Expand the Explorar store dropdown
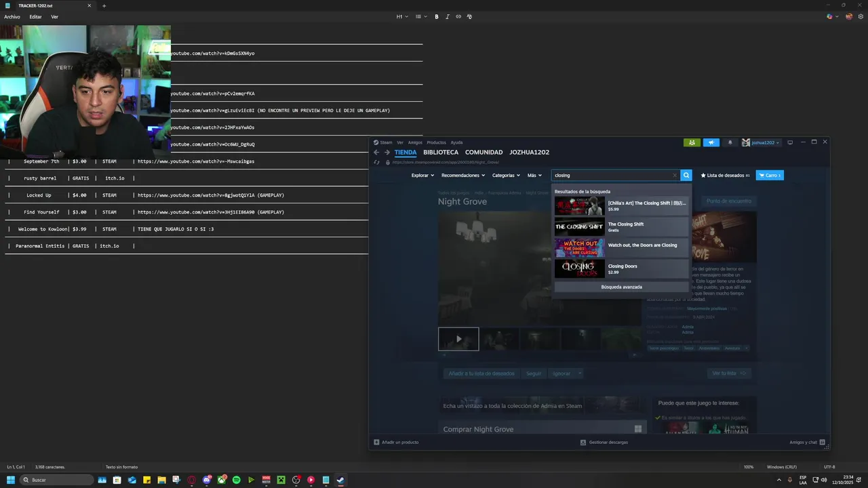Screen dimensions: 868x488 pos(422,176)
